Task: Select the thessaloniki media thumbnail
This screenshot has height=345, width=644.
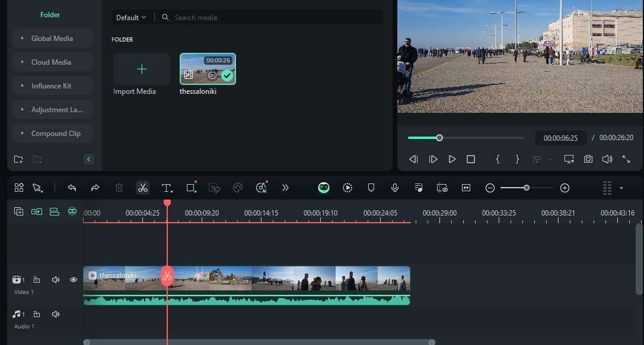Action: tap(208, 69)
